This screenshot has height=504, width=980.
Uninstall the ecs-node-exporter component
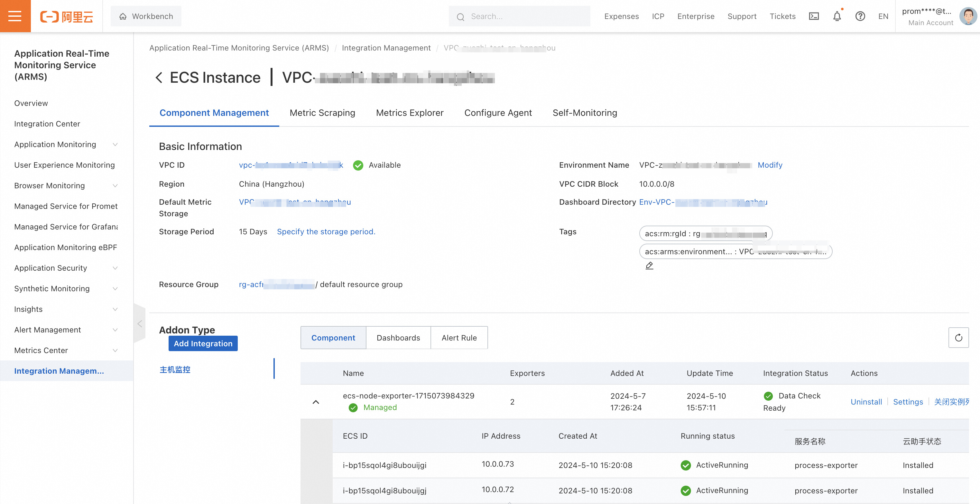tap(866, 402)
